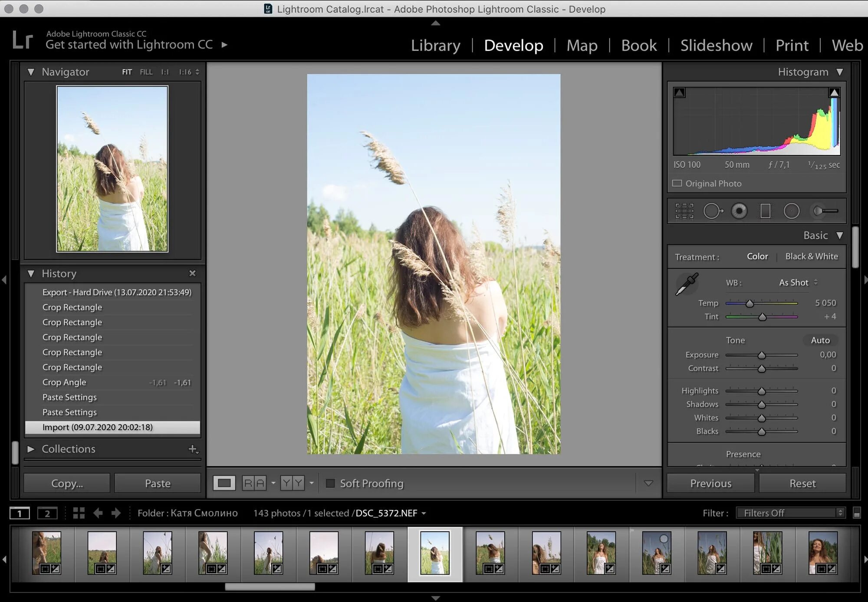Image resolution: width=868 pixels, height=602 pixels.
Task: Expand the Collections panel
Action: point(31,449)
